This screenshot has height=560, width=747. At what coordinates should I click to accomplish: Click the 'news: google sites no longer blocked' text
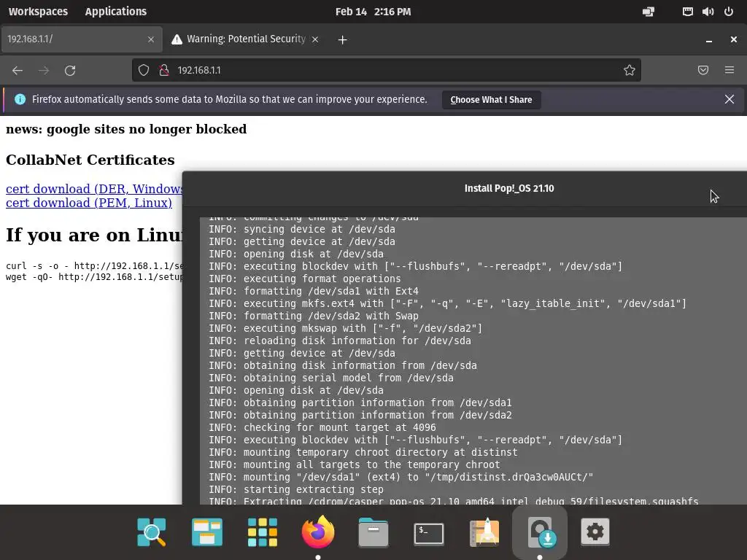pyautogui.click(x=126, y=130)
